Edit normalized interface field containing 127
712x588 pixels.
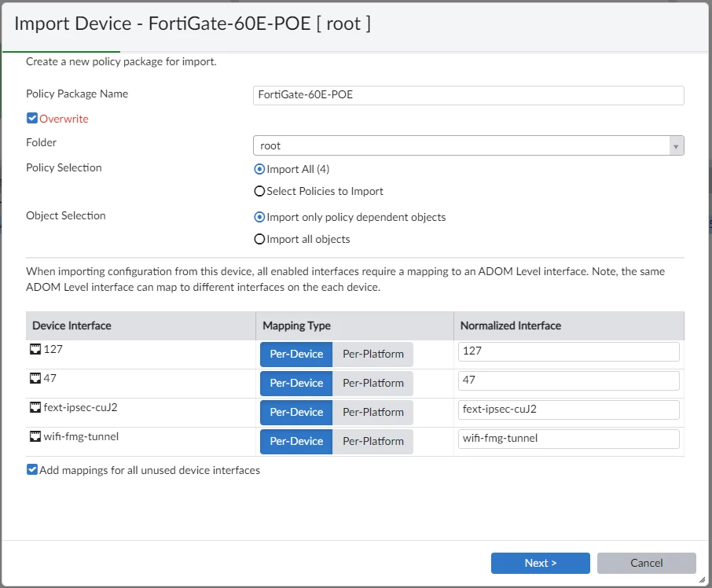(568, 351)
